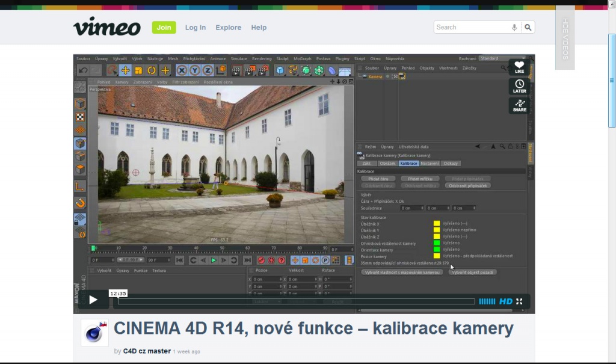Click the Render View clapperboard icon
616x364 pixels.
236,71
